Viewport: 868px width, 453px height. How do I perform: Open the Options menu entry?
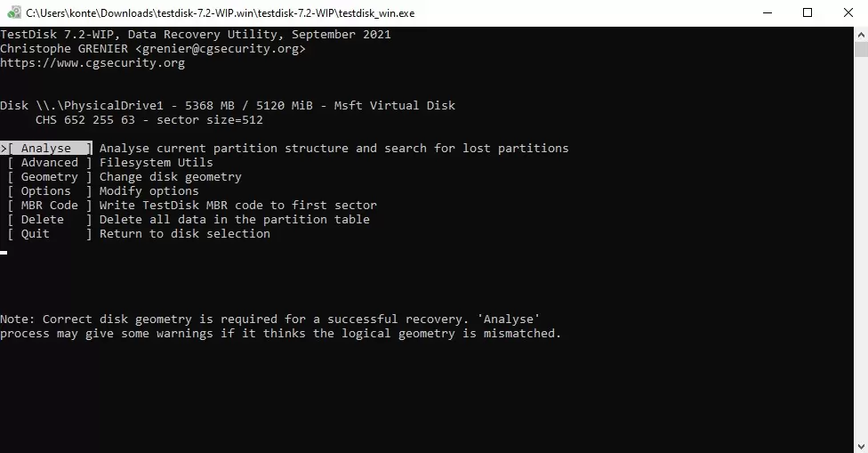[x=46, y=191]
